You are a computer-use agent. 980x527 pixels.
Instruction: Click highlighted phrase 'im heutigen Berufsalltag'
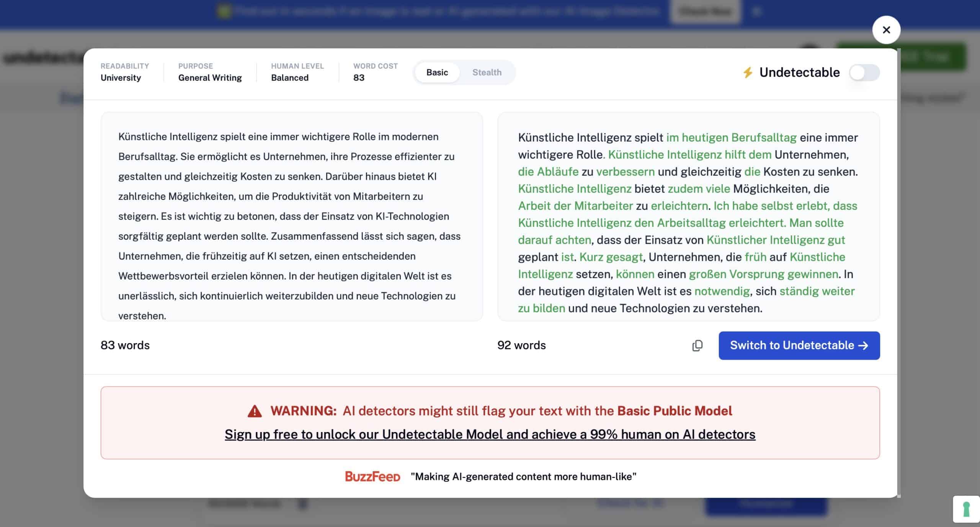[x=731, y=137]
